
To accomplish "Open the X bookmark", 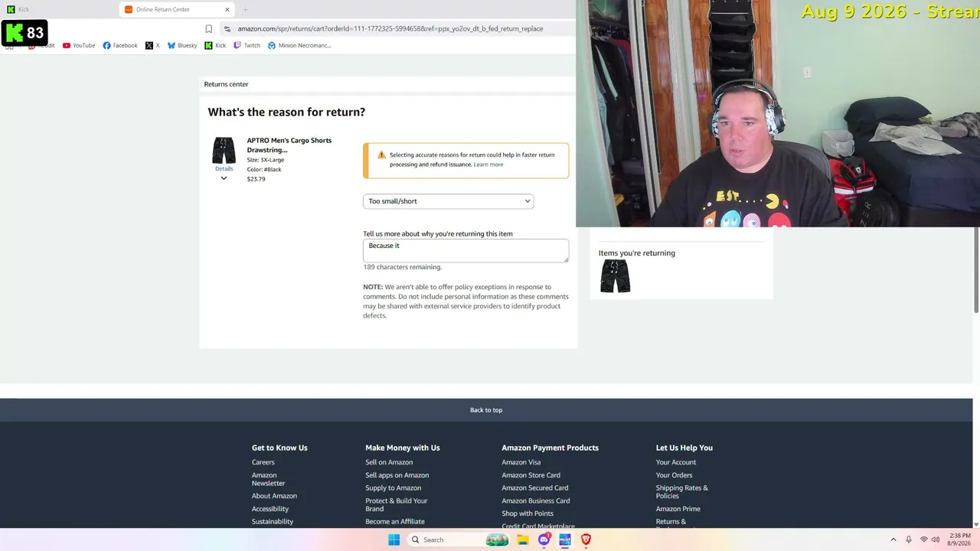I will tap(152, 45).
